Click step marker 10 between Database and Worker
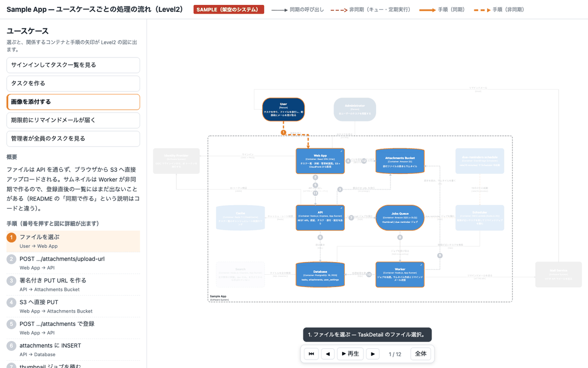 (x=369, y=275)
